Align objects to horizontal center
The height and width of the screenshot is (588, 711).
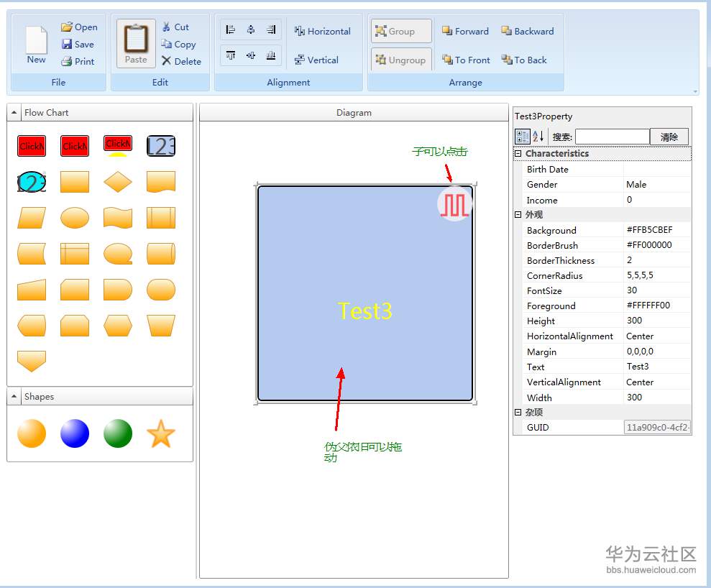pyautogui.click(x=251, y=30)
